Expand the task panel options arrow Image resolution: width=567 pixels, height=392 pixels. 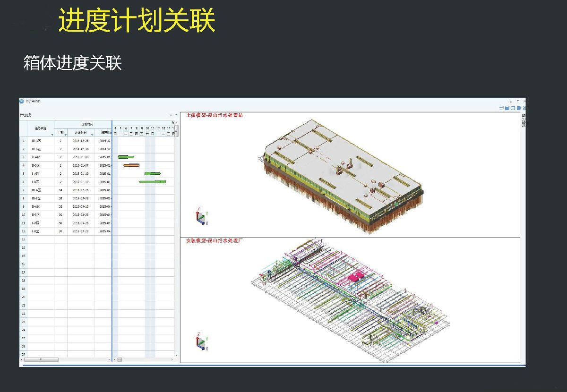coord(171,115)
